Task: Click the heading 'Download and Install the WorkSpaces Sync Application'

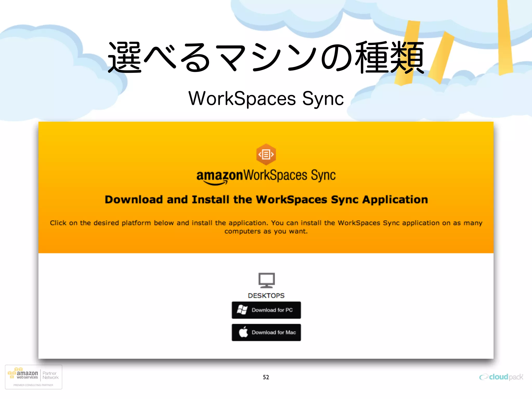Action: tap(266, 199)
